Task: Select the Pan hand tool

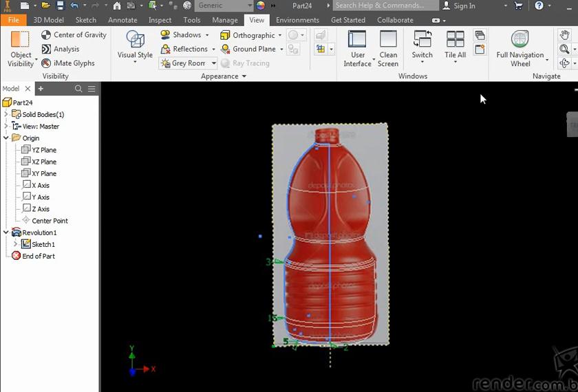Action: point(564,35)
